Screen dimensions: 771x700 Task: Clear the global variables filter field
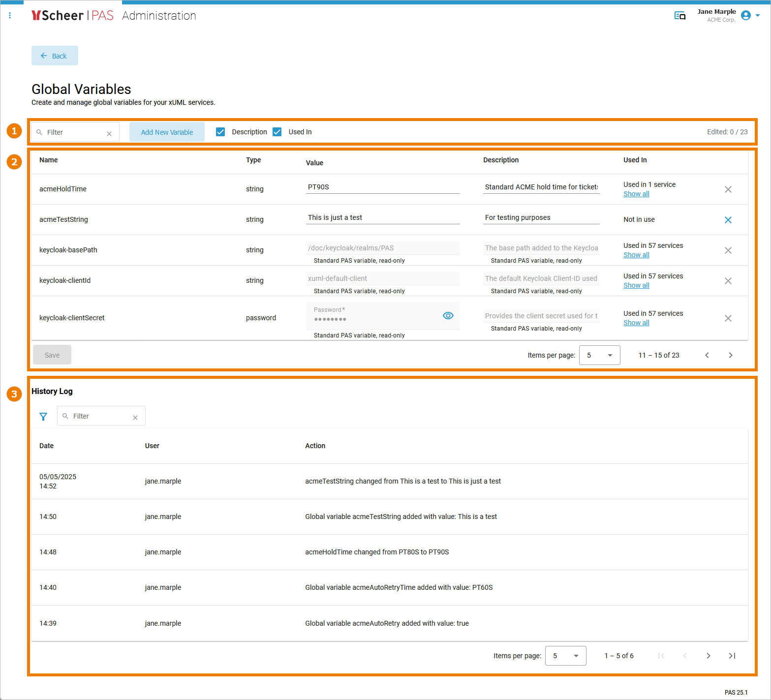point(109,133)
